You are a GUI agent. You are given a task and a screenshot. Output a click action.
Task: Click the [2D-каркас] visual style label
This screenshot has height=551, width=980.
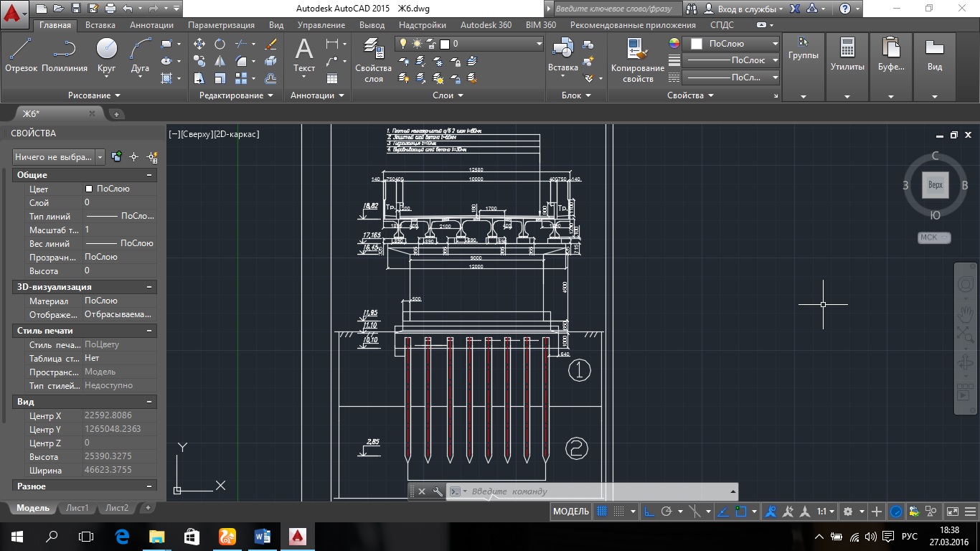click(236, 134)
